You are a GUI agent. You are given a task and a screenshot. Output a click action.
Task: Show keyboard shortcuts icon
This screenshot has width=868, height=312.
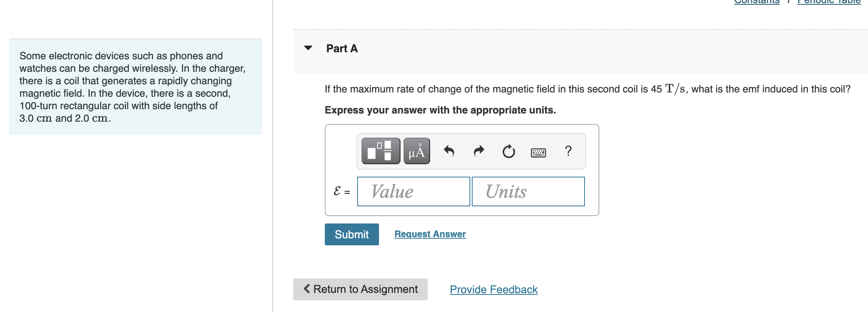pos(539,152)
